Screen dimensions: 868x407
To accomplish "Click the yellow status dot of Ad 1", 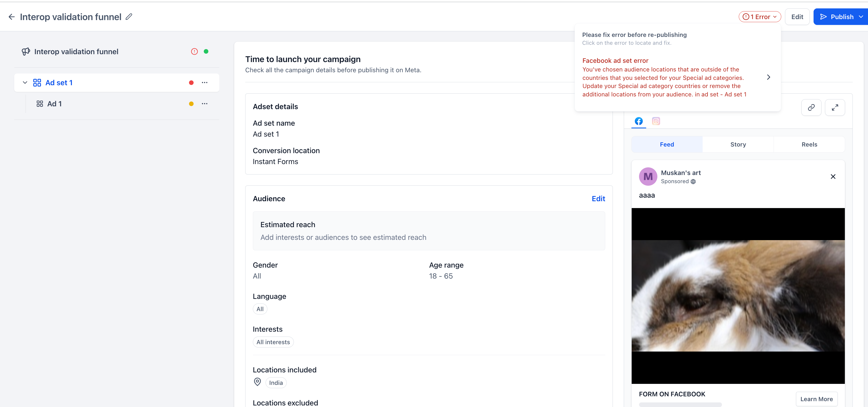I will [191, 104].
